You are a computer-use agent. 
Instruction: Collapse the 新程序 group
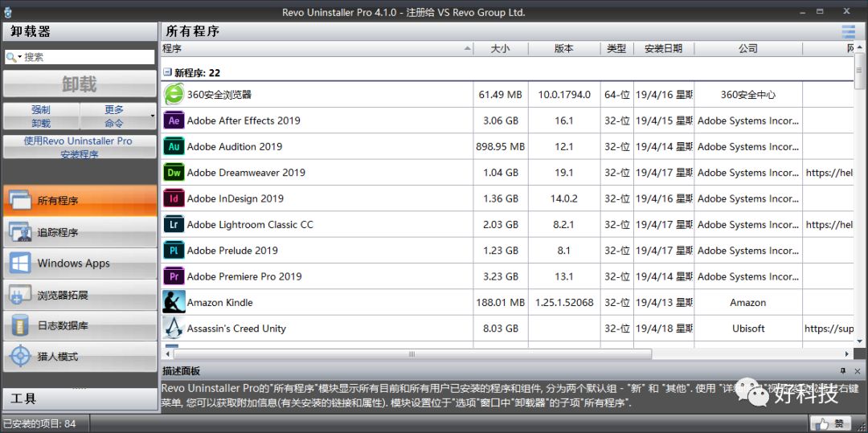pos(167,72)
